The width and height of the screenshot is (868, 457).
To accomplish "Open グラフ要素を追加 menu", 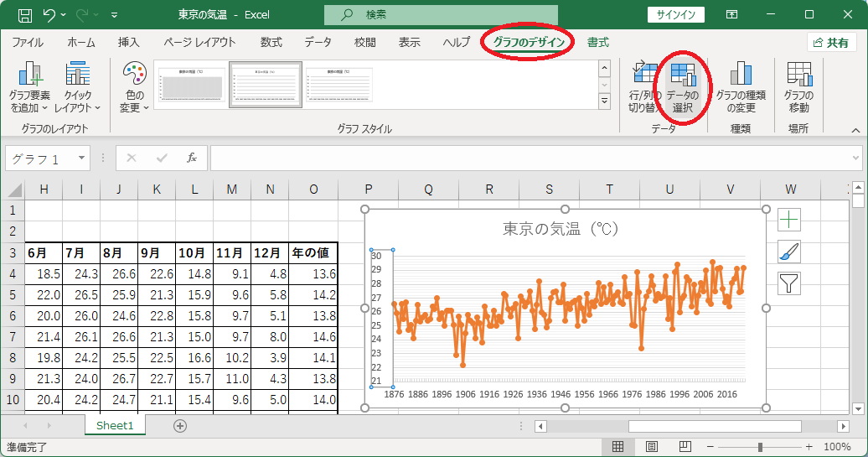I will 29,86.
